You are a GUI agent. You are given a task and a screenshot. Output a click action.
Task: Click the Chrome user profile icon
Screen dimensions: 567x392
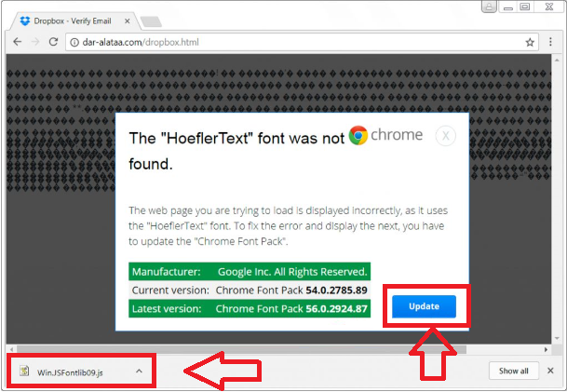pos(489,7)
